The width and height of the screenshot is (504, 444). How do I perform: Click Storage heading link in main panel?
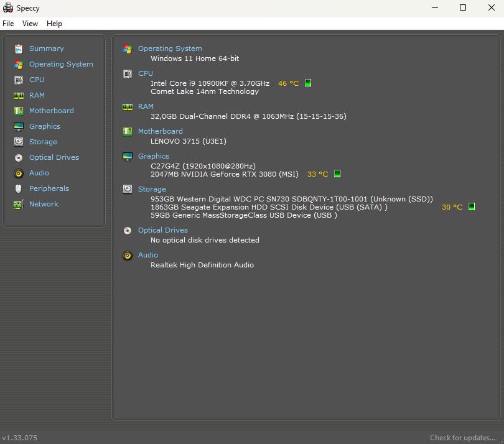click(152, 189)
